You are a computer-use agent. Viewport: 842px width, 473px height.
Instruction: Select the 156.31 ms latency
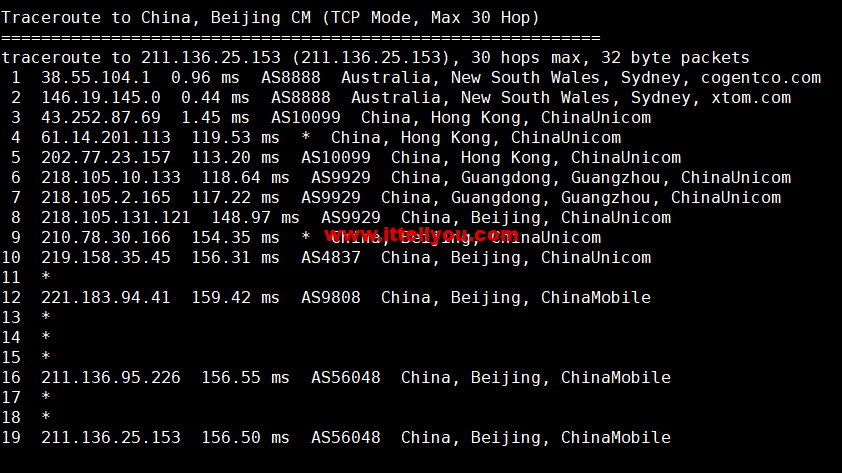[235, 258]
